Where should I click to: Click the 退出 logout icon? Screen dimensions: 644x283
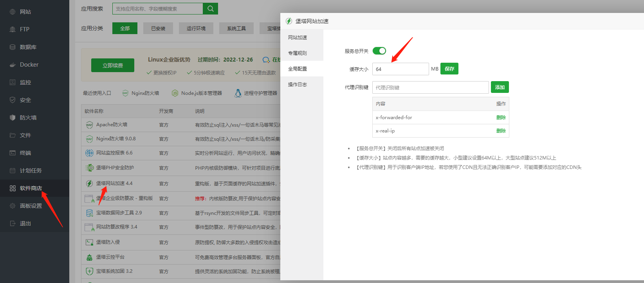[x=13, y=223]
